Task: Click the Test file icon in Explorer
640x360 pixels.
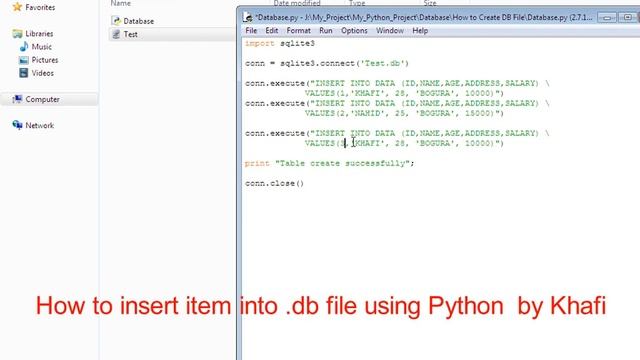Action: coord(116,34)
